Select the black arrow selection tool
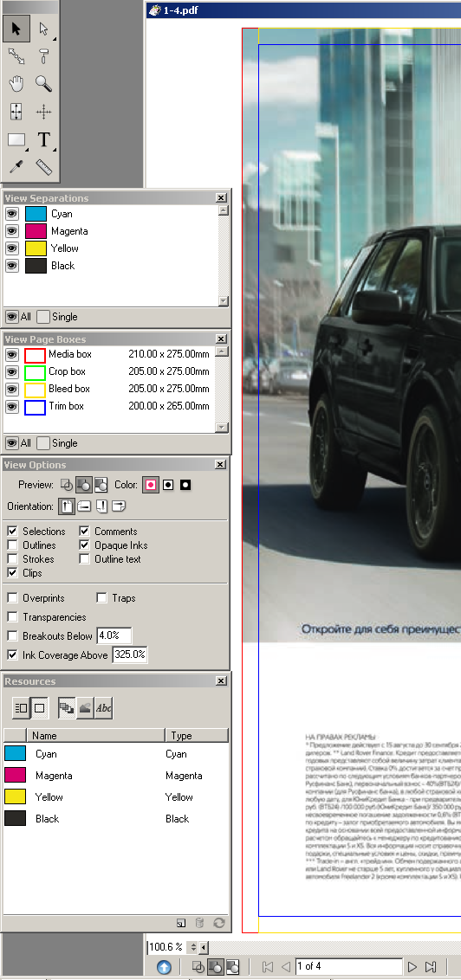 click(16, 29)
